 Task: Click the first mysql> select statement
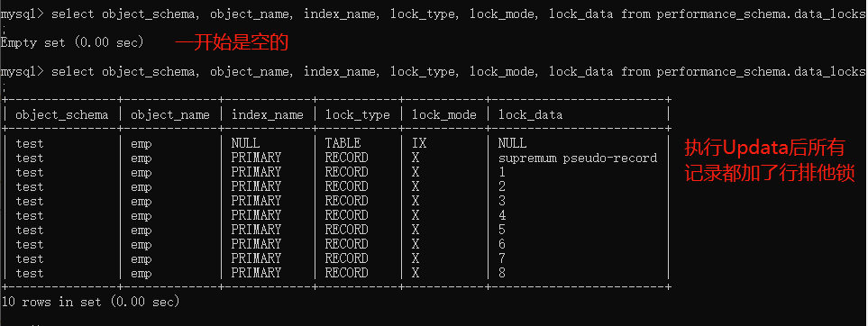433,14
